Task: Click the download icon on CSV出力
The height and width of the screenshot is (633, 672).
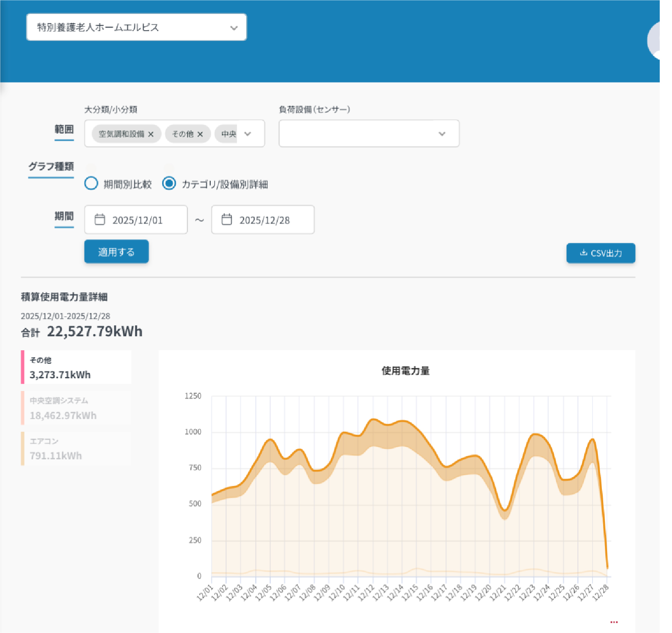Action: coord(583,253)
